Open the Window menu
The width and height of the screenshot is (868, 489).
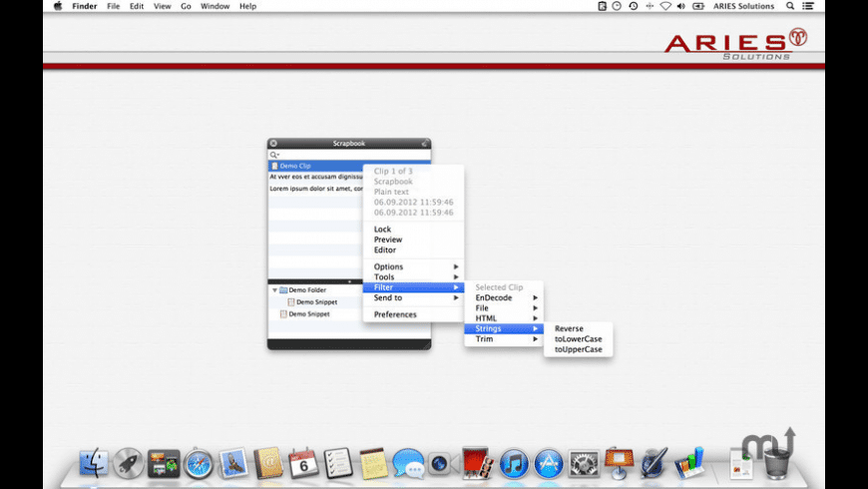[x=215, y=6]
